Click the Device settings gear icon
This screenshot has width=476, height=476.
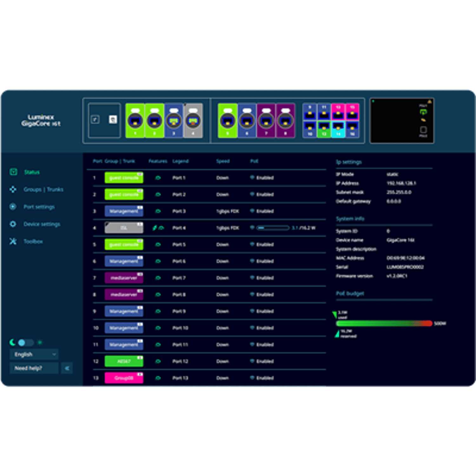(13, 224)
